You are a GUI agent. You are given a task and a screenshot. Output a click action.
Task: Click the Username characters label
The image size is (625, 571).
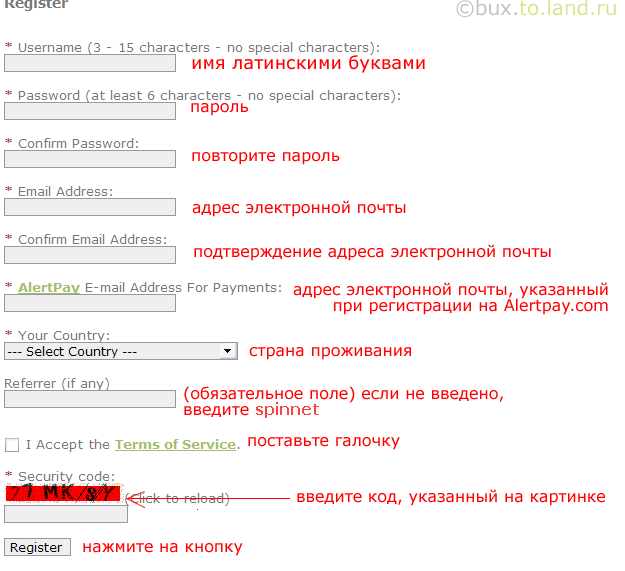[199, 47]
